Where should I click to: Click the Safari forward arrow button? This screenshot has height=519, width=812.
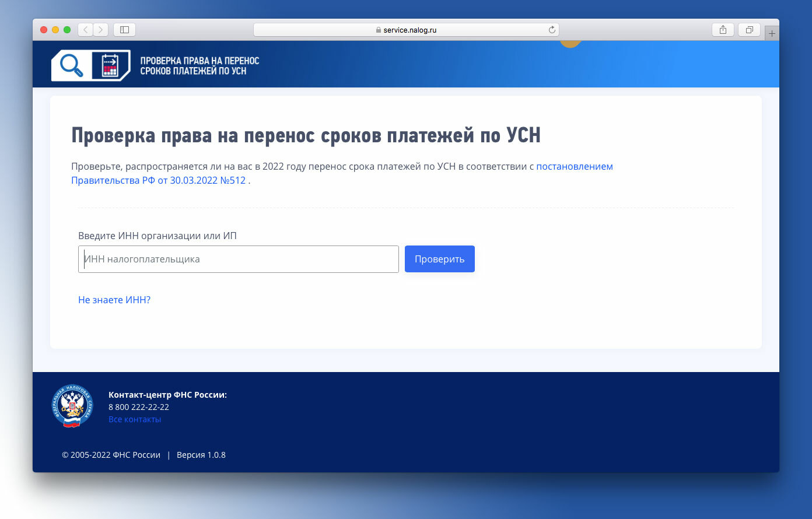[101, 30]
